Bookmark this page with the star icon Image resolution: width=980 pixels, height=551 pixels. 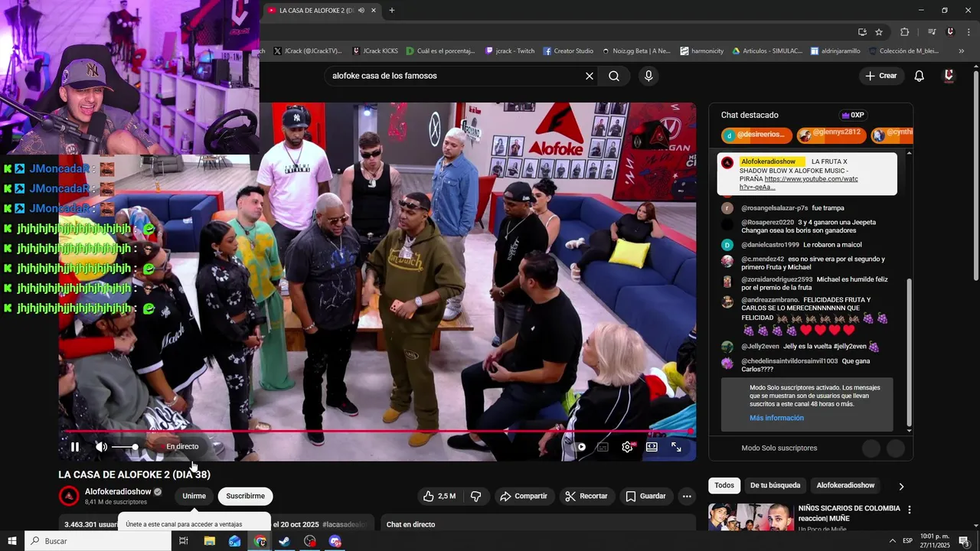879,32
